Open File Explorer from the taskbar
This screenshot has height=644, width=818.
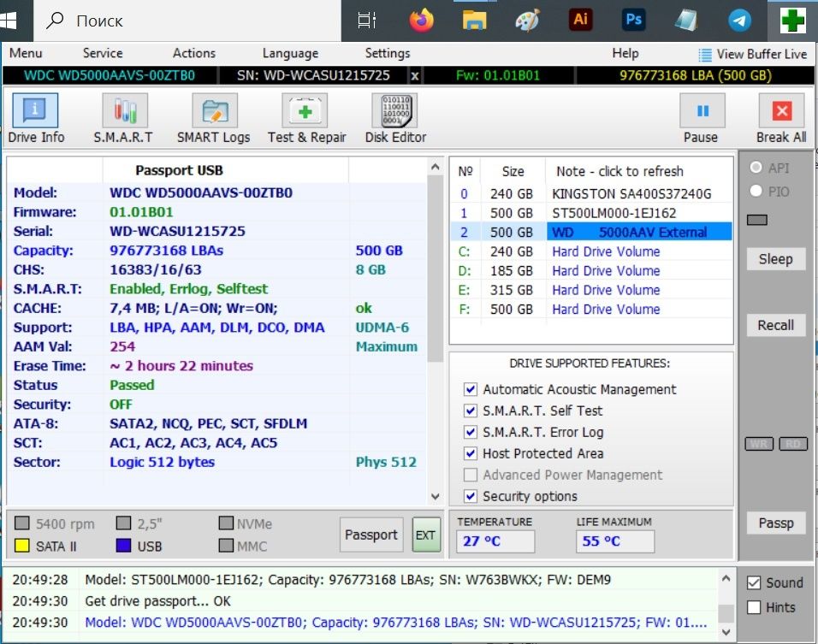point(474,21)
